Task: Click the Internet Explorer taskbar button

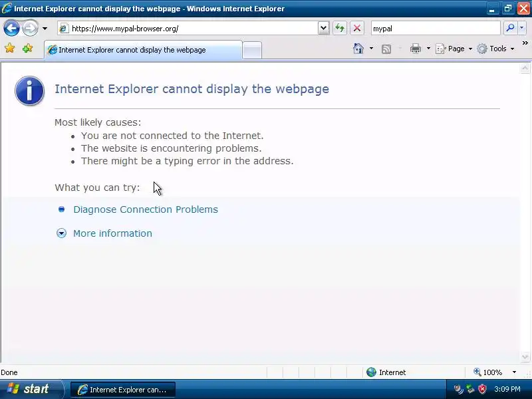Action: click(123, 390)
